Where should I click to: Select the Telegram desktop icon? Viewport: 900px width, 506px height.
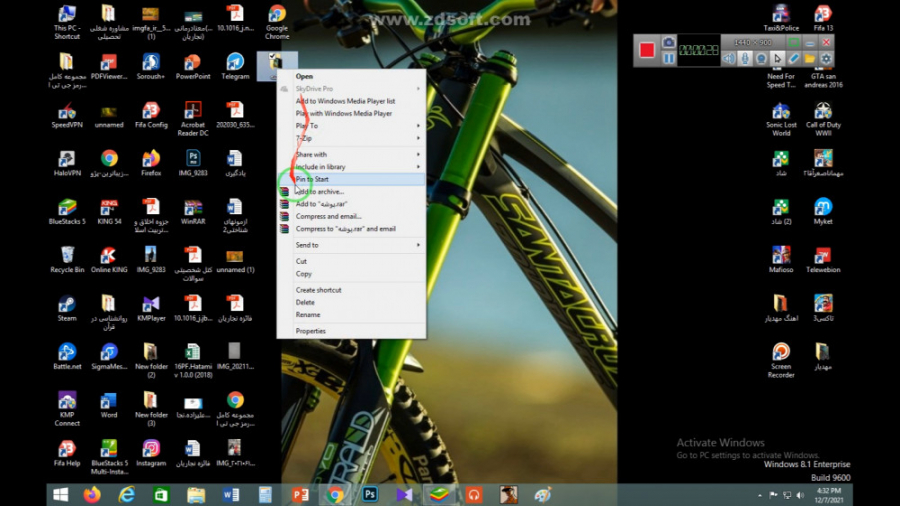click(x=235, y=66)
